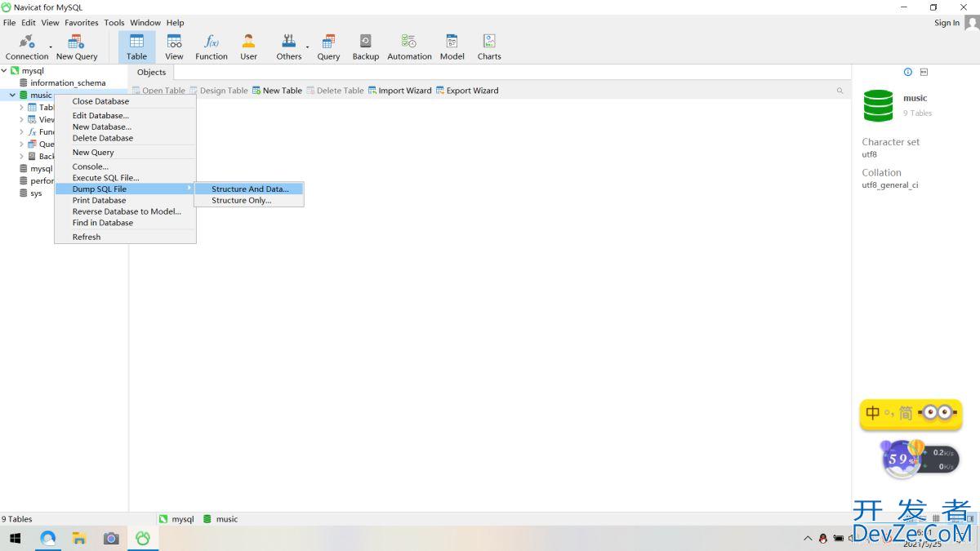
Task: Open the Model toolbar icon
Action: click(452, 47)
